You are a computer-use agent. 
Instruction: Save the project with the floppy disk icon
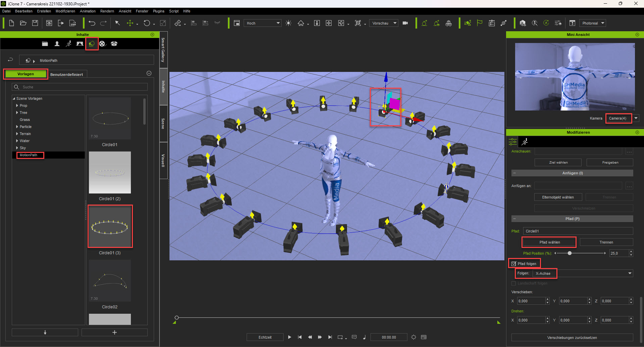point(35,23)
